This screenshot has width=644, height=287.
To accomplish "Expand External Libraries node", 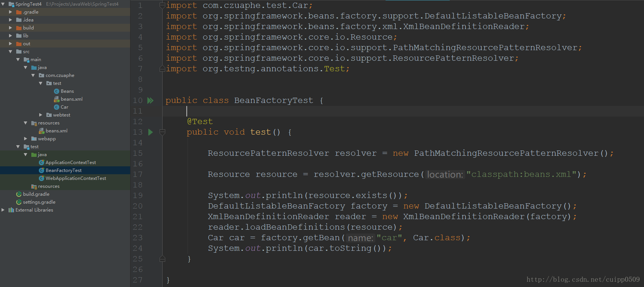I will click(x=3, y=210).
